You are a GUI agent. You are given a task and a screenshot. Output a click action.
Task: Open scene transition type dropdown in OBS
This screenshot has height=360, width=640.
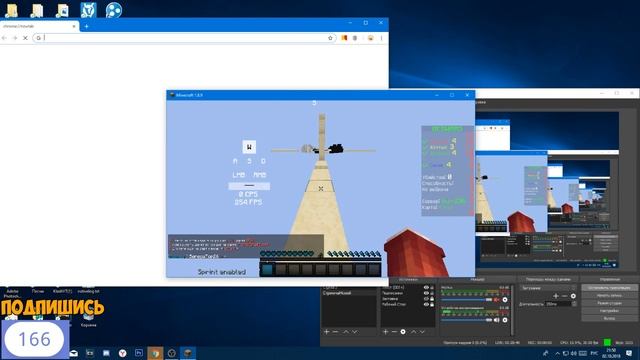[x=548, y=288]
